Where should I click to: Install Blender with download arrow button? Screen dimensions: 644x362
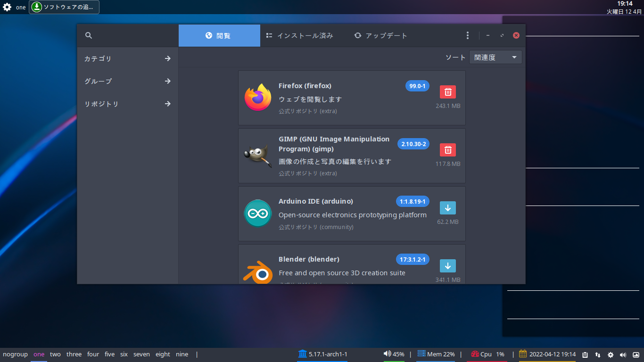[448, 266]
